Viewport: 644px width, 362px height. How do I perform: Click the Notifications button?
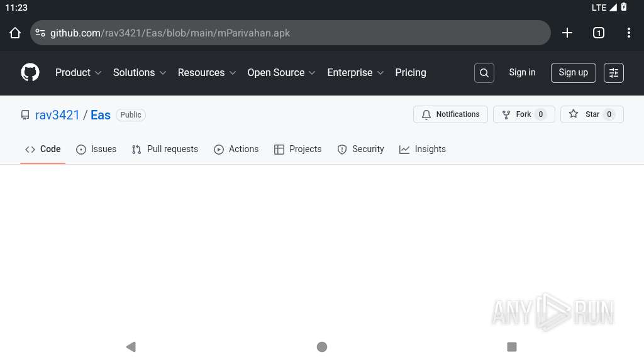[450, 114]
